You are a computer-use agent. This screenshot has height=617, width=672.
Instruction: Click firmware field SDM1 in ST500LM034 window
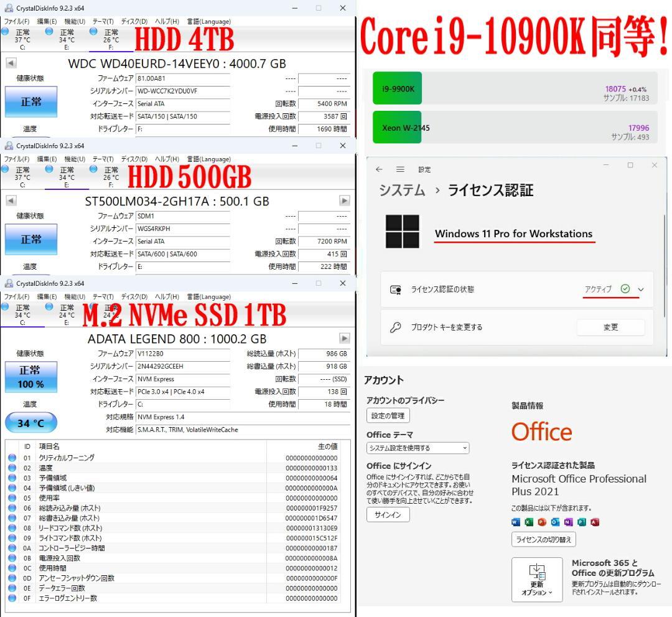[x=183, y=216]
